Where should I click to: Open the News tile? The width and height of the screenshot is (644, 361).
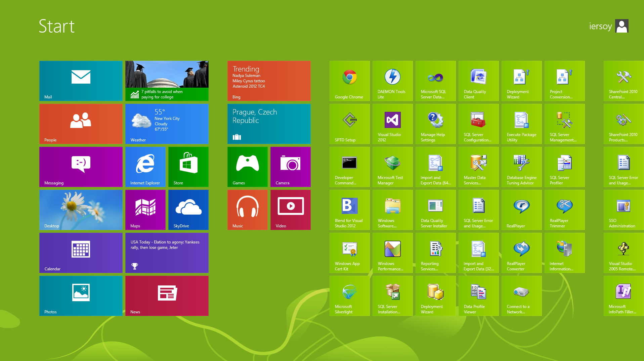tap(167, 296)
